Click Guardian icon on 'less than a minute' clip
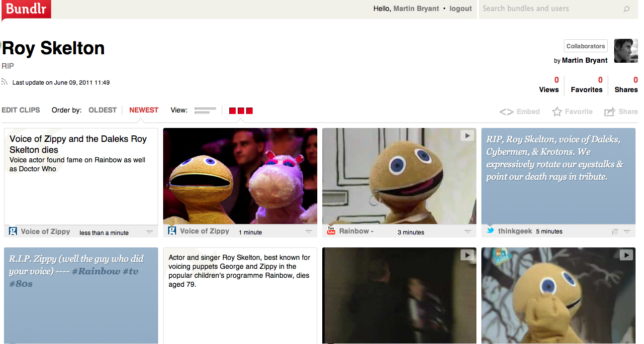 click(x=13, y=231)
